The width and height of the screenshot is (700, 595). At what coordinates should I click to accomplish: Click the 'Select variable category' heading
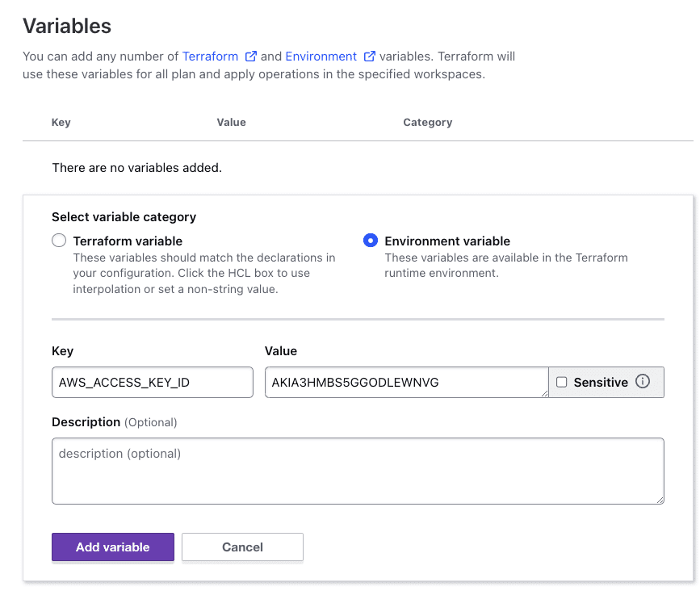(124, 217)
